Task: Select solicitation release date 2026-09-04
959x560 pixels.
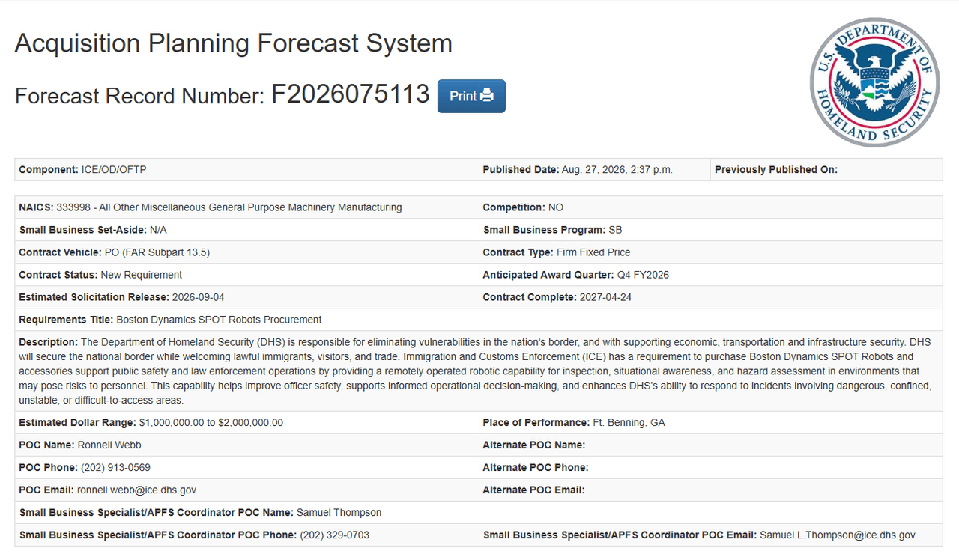Action: click(199, 297)
